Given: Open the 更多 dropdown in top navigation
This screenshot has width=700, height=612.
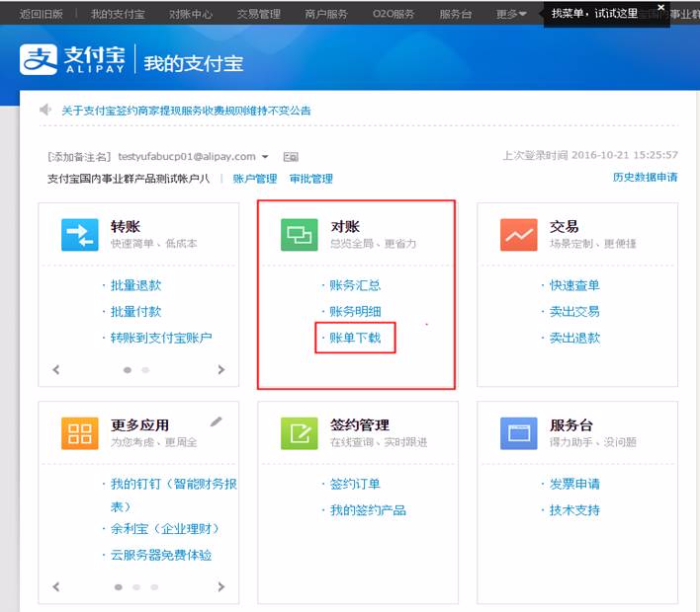Looking at the screenshot, I should click(x=511, y=14).
